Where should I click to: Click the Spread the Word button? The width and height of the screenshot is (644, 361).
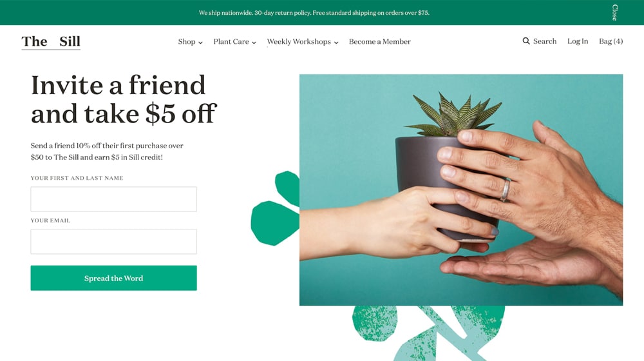[x=114, y=278]
